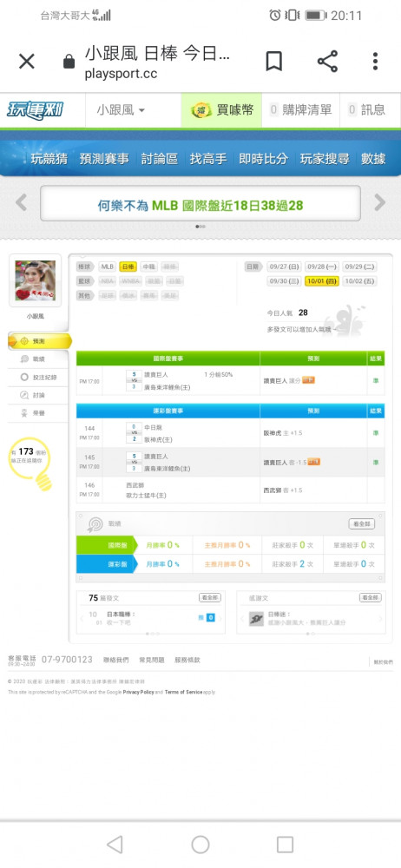This screenshot has height=868, width=401.
Task: Tap the blue push count 0 badge
Action: point(210,617)
